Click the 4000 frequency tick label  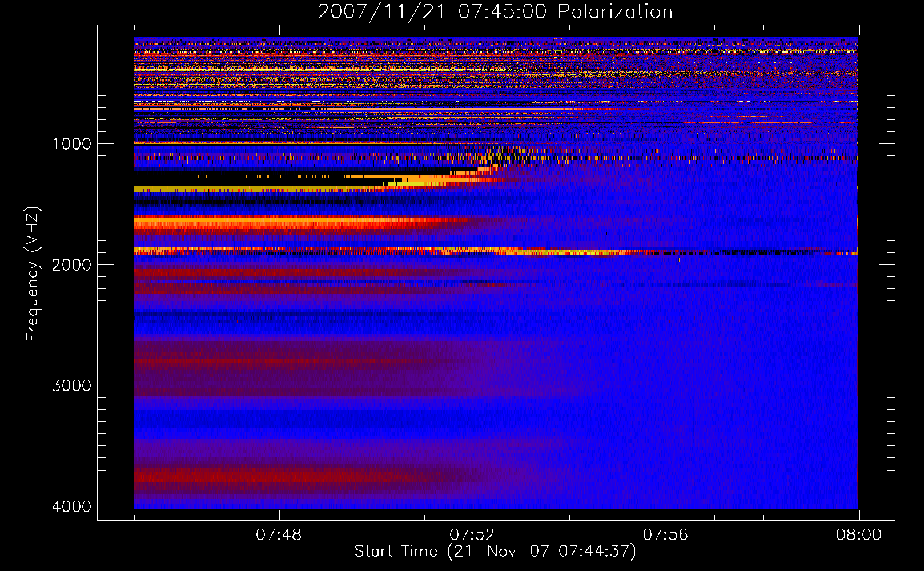tap(71, 506)
